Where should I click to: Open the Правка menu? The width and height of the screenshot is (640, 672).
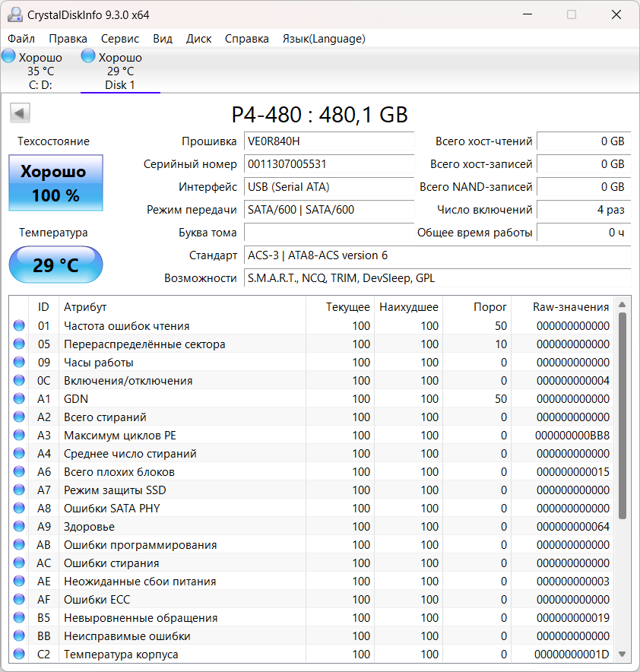tap(68, 39)
